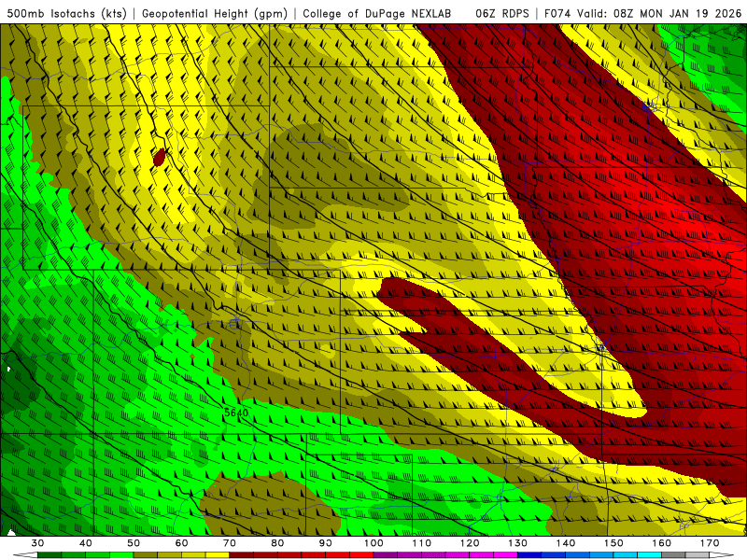
Task: Click the '80' color bar value
Action: pyautogui.click(x=277, y=543)
